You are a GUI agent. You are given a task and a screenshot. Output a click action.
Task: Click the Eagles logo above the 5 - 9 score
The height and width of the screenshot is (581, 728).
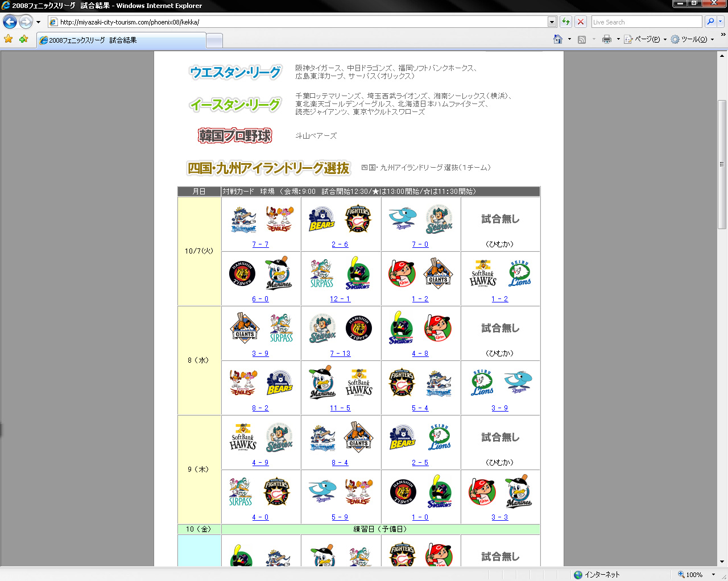click(359, 492)
